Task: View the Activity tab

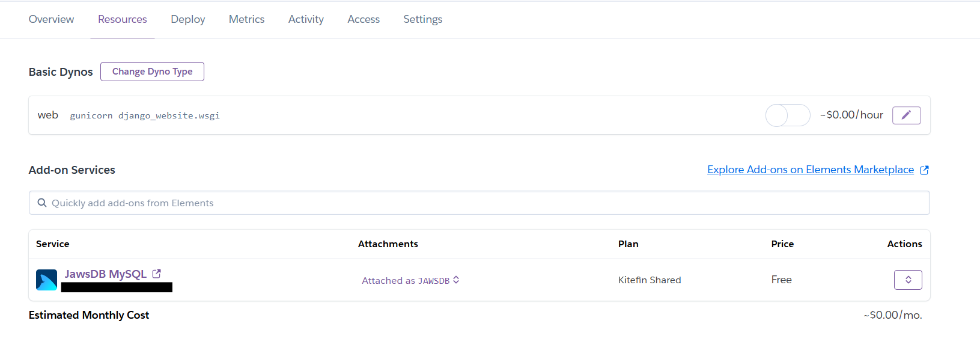Action: 306,19
